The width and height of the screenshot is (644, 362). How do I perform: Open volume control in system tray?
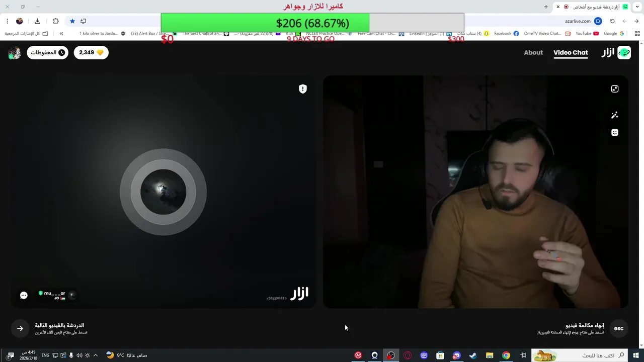[x=79, y=355]
